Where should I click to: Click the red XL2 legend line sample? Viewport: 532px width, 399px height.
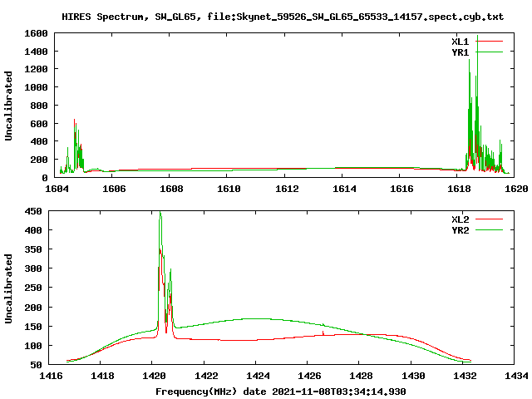coord(490,219)
